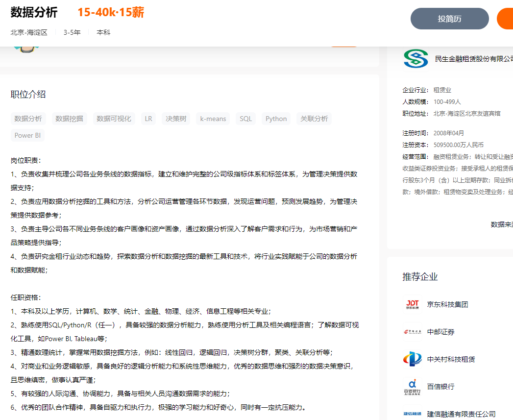
Task: Click the 投简历 submit resume button
Action: point(449,19)
